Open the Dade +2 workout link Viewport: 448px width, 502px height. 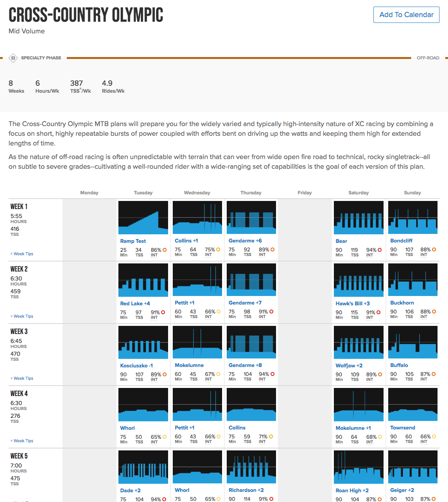point(130,490)
